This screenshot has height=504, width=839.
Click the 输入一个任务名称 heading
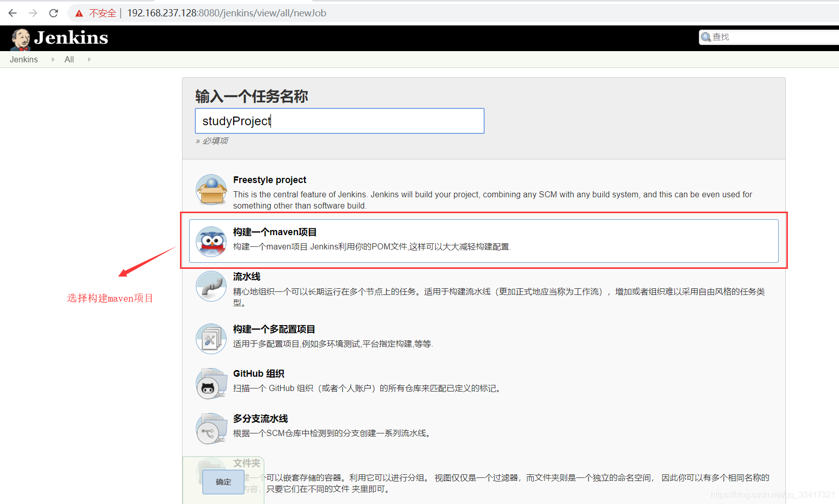pos(252,96)
